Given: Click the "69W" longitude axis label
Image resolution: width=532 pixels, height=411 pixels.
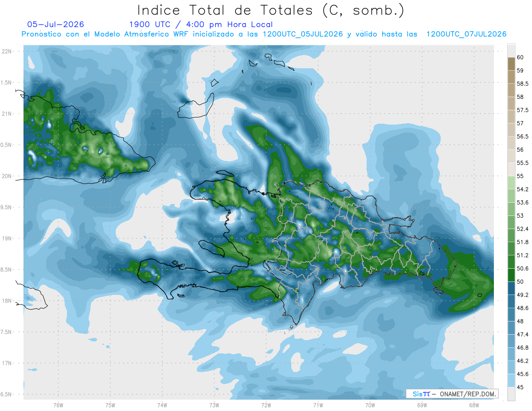Looking at the screenshot, I should click(422, 405).
